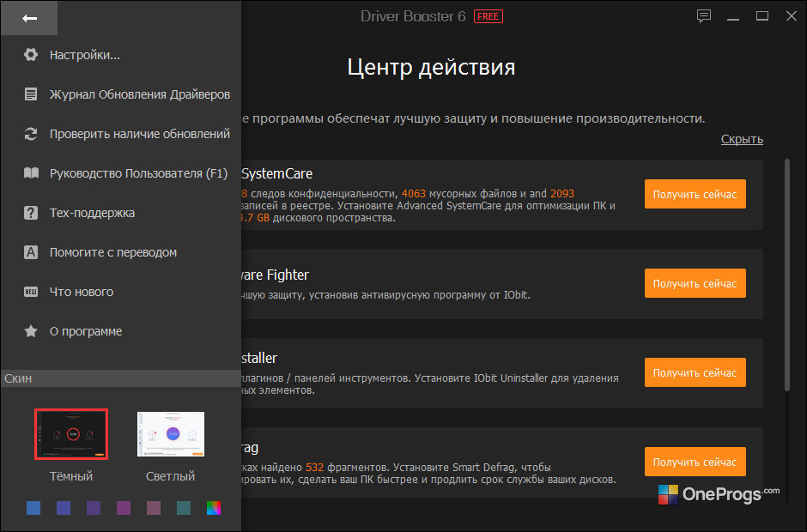The width and height of the screenshot is (807, 532).
Task: Click the NEW icon beside Что нового
Action: tap(31, 292)
